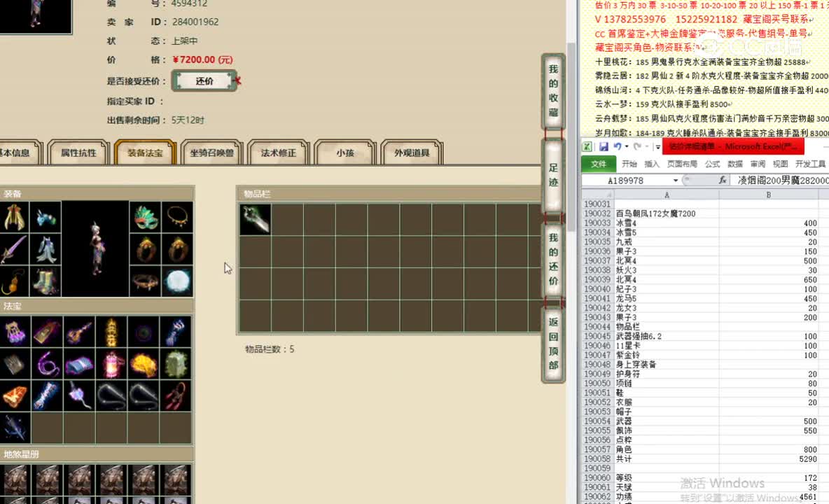The height and width of the screenshot is (504, 829).
Task: Open Customize Quick Access Toolbar dropdown
Action: click(657, 146)
